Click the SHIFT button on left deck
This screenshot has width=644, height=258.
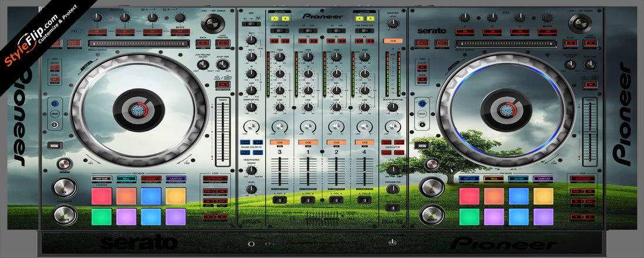click(54, 145)
